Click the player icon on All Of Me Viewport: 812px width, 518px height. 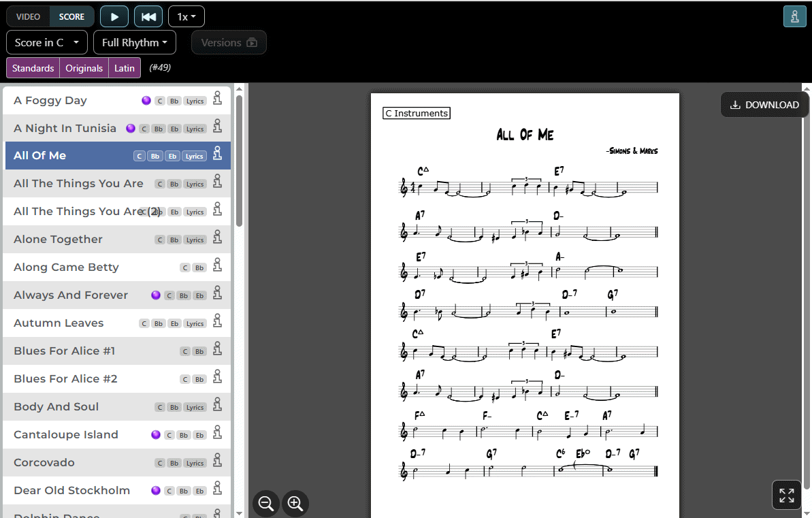click(218, 153)
